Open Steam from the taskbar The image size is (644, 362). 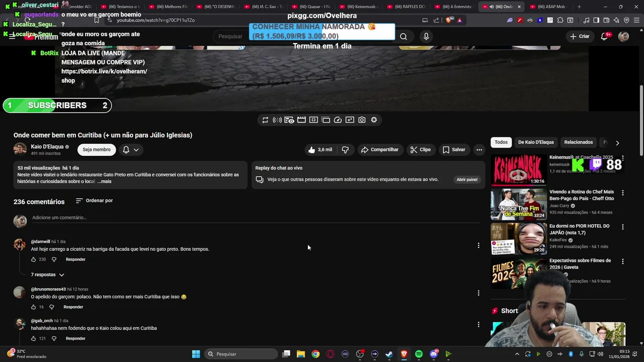(389, 354)
